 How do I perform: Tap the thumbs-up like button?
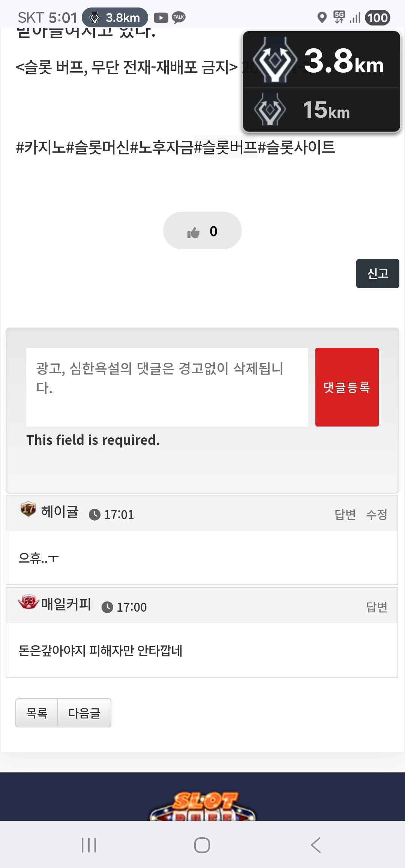202,231
